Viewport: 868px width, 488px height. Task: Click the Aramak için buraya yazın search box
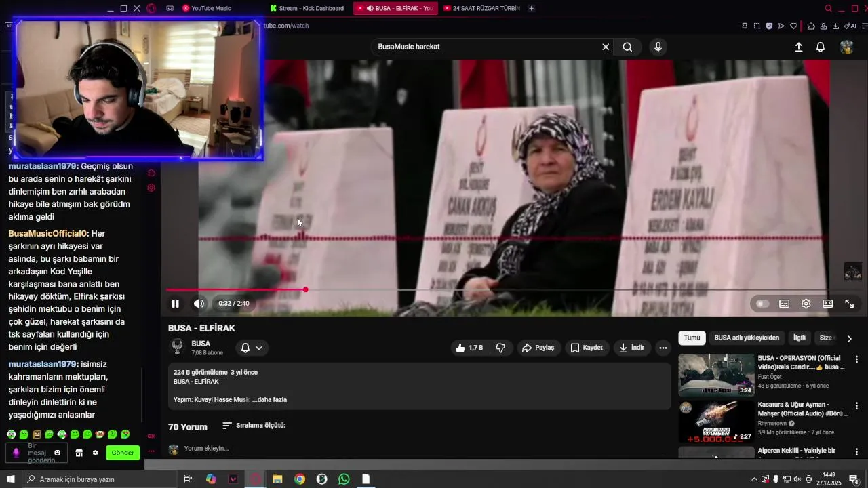point(100,479)
